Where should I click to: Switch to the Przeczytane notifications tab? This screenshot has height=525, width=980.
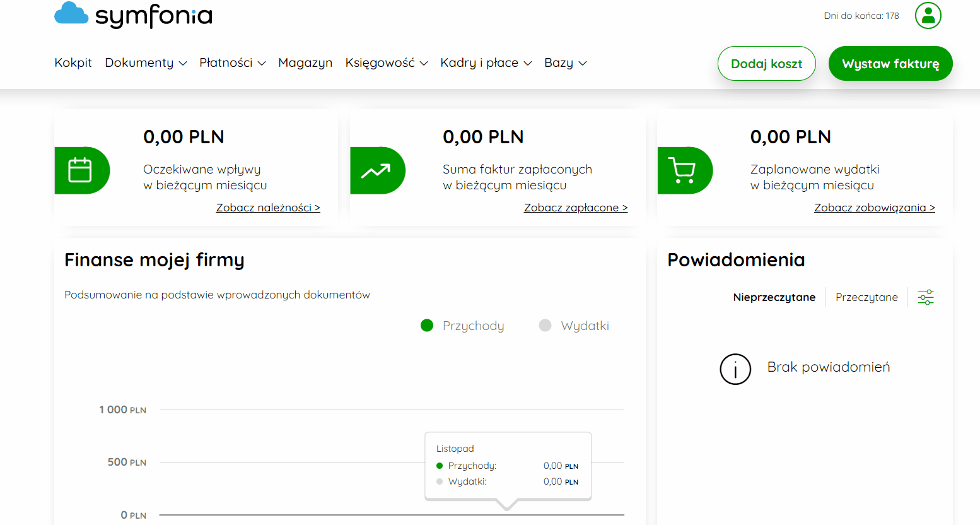point(866,297)
